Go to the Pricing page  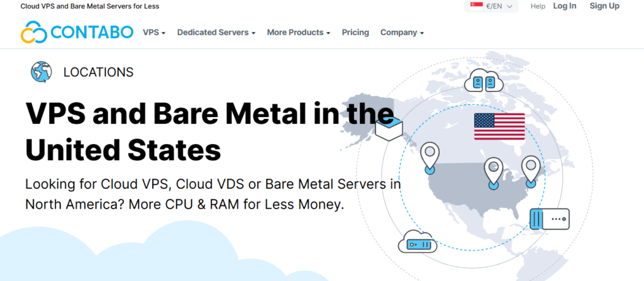[355, 32]
